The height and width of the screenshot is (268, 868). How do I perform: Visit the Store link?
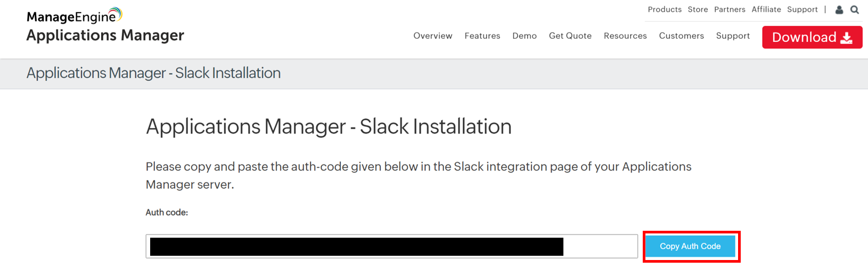point(698,10)
